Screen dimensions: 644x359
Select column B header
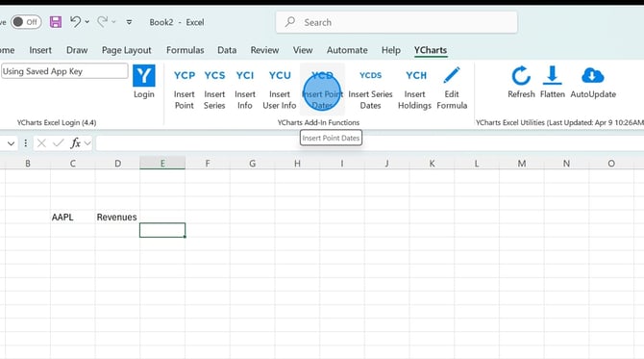[x=28, y=164]
